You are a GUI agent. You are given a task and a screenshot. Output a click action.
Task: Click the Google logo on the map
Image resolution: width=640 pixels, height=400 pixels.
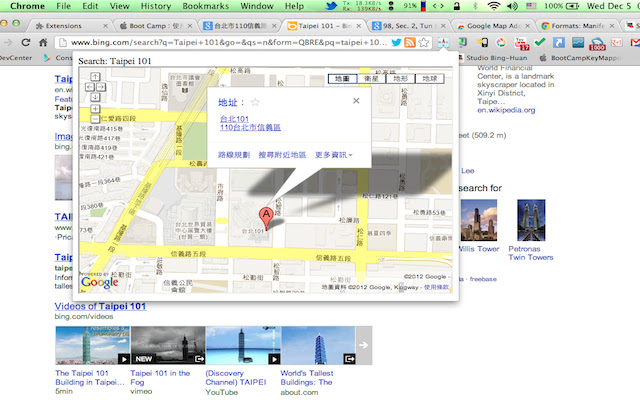point(100,282)
